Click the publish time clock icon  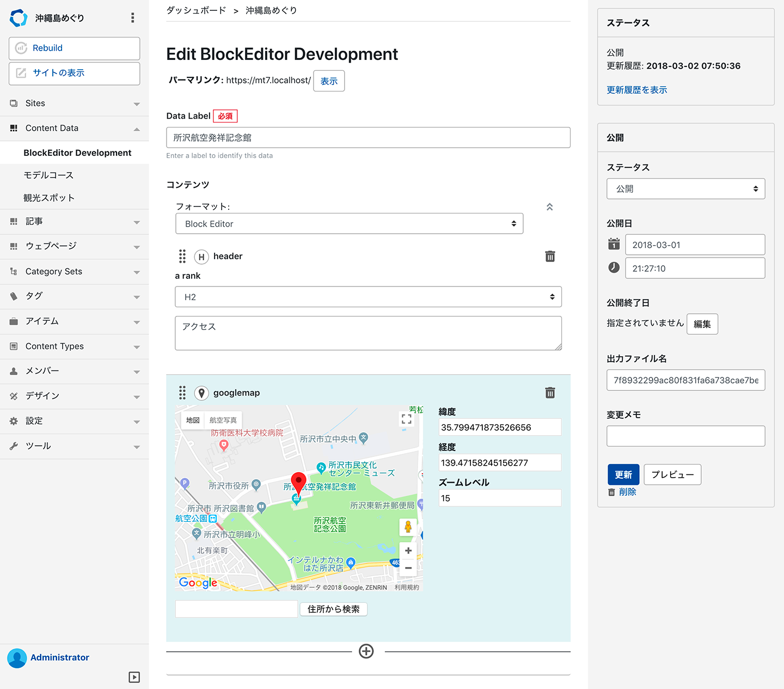pyautogui.click(x=614, y=267)
